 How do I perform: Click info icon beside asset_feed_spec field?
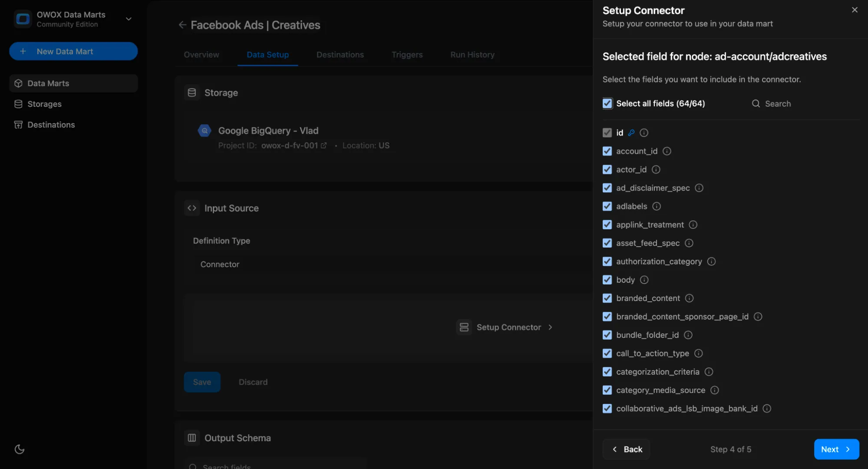coord(689,243)
